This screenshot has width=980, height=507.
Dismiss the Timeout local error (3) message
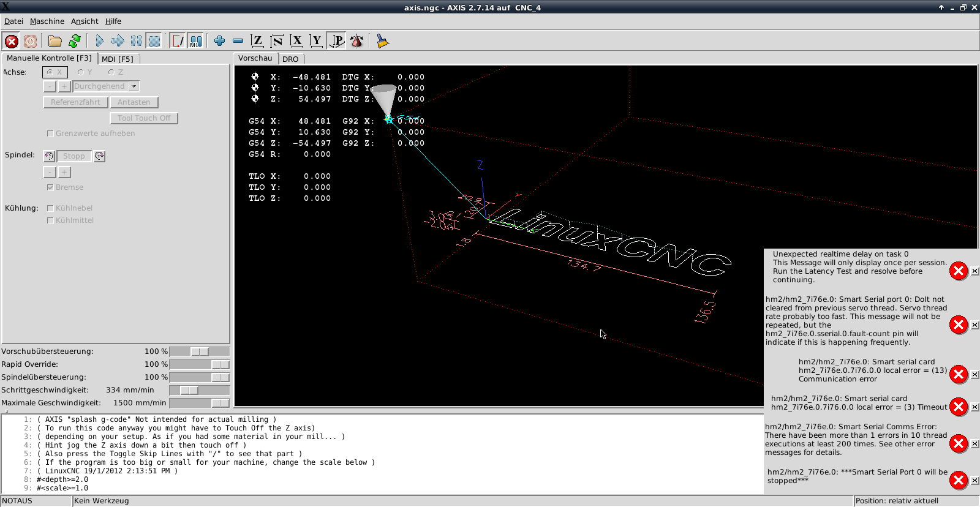coord(974,407)
